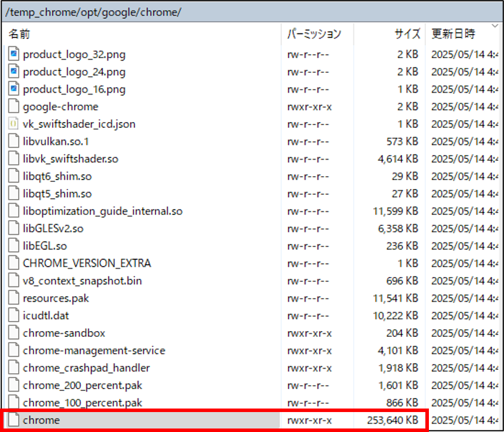Screen dimensions: 504x432
Task: Click the 4,614 KB size of libvk_swiftshader.so
Action: (x=398, y=159)
